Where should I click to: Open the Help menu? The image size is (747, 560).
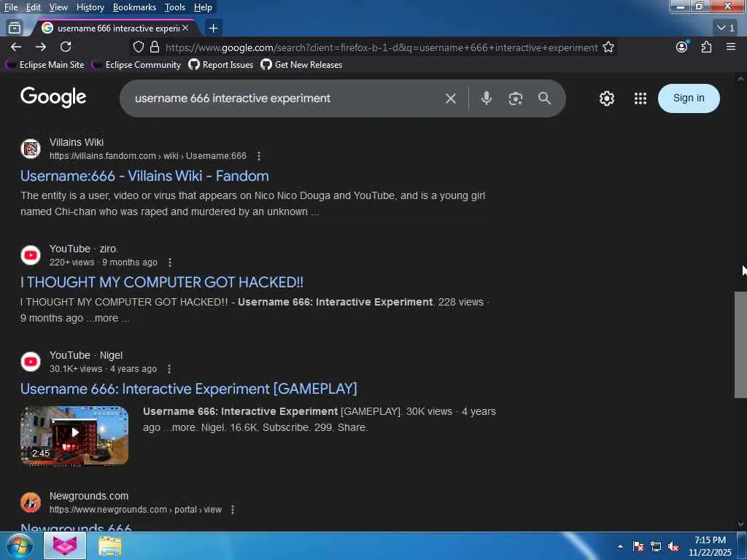(203, 7)
